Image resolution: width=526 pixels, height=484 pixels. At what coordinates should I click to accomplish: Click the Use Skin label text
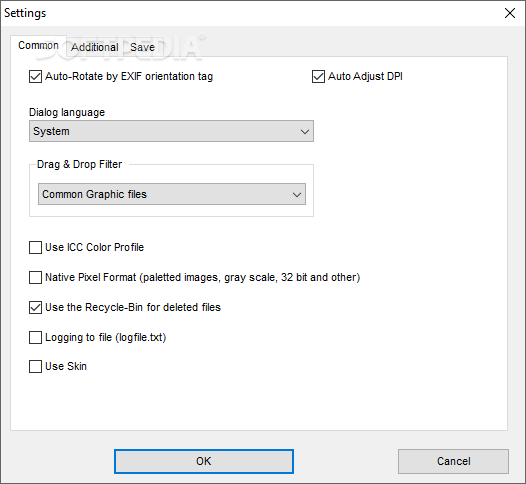pos(66,366)
